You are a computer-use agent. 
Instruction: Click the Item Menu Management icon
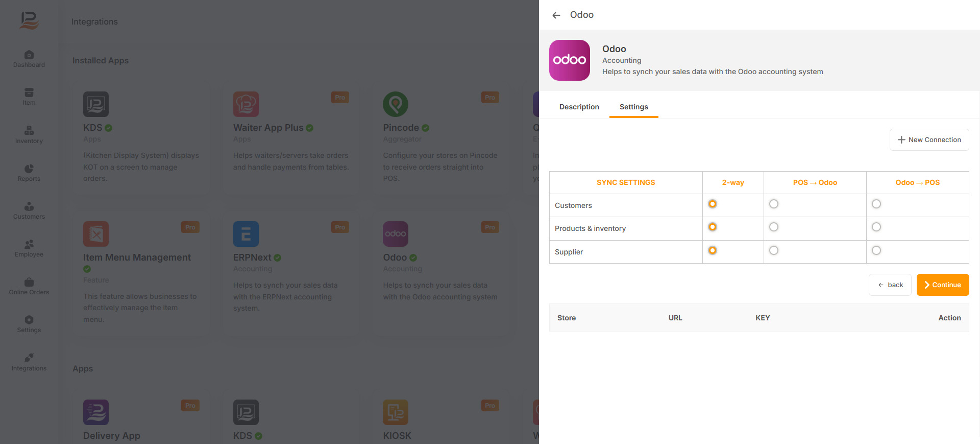[96, 234]
